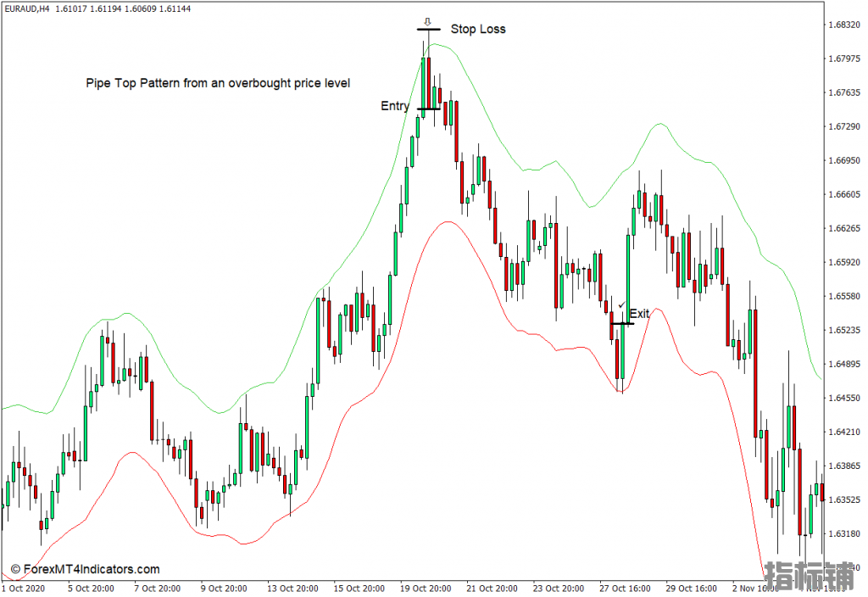
Task: Click the 23 Oct 20:00 time label
Action: 558,589
